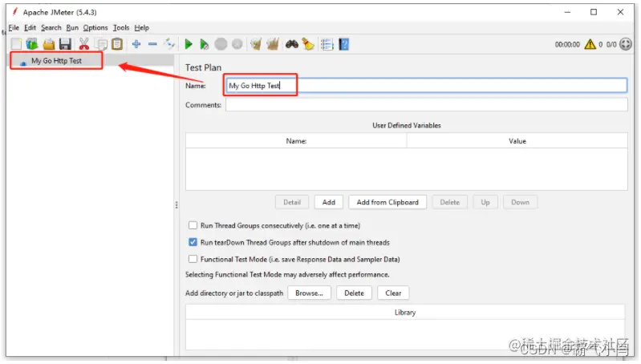This screenshot has width=641, height=364.
Task: Click the classpath Delete button beside Browse
Action: pyautogui.click(x=354, y=293)
